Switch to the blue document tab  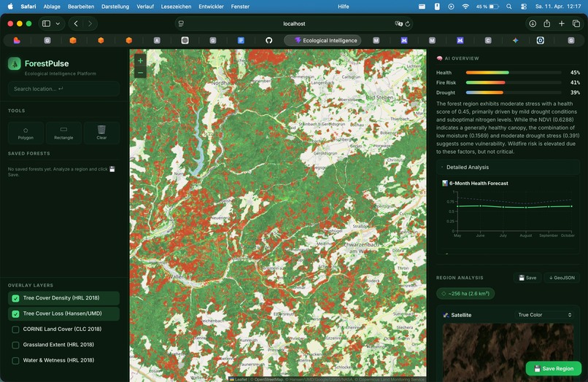241,41
